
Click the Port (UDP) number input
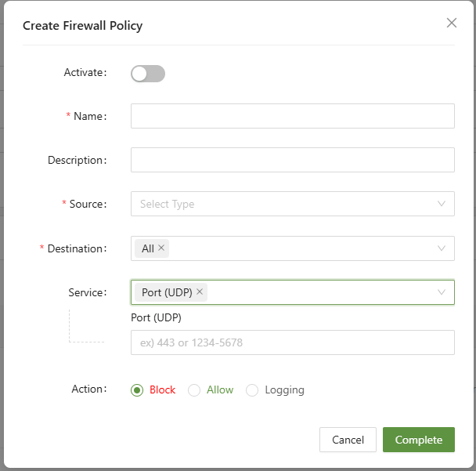pos(292,342)
